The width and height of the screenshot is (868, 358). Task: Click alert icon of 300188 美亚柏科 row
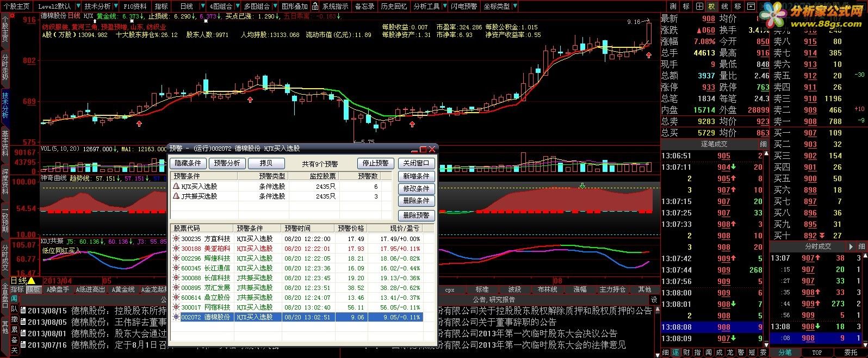tap(176, 248)
